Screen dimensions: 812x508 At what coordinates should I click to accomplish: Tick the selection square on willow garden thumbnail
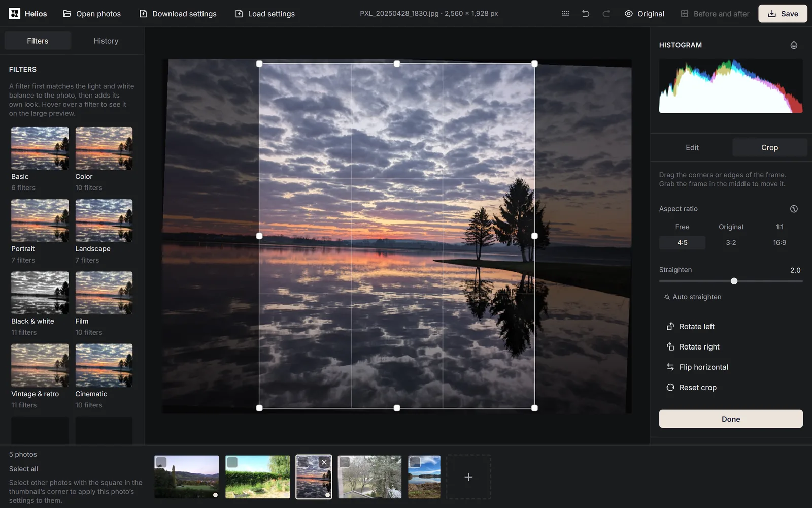(232, 462)
